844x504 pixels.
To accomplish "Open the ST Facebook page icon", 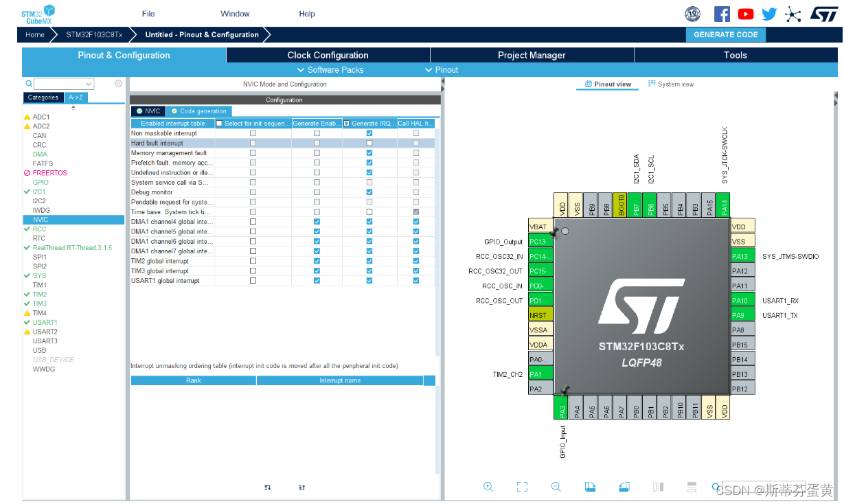I will click(x=722, y=14).
